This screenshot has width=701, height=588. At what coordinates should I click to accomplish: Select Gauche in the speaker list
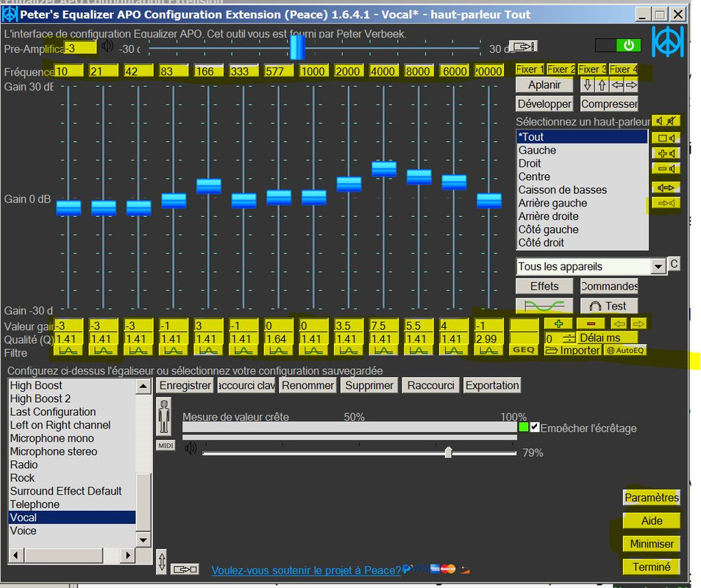pyautogui.click(x=582, y=150)
